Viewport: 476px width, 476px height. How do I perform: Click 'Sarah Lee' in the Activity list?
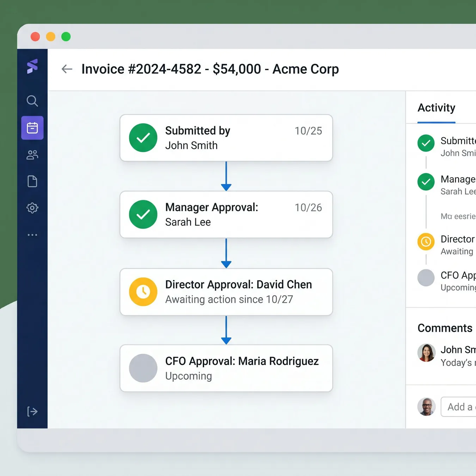point(458,191)
